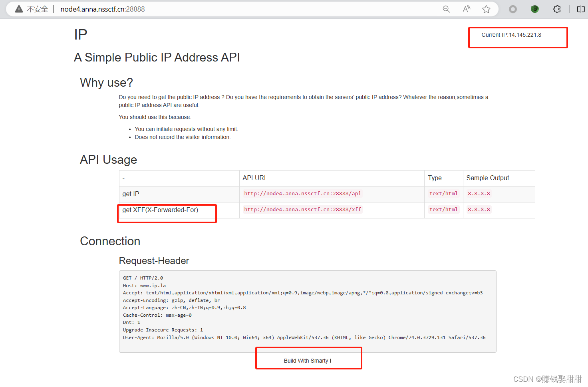
Task: Open the /api endpoint URL link
Action: 302,193
